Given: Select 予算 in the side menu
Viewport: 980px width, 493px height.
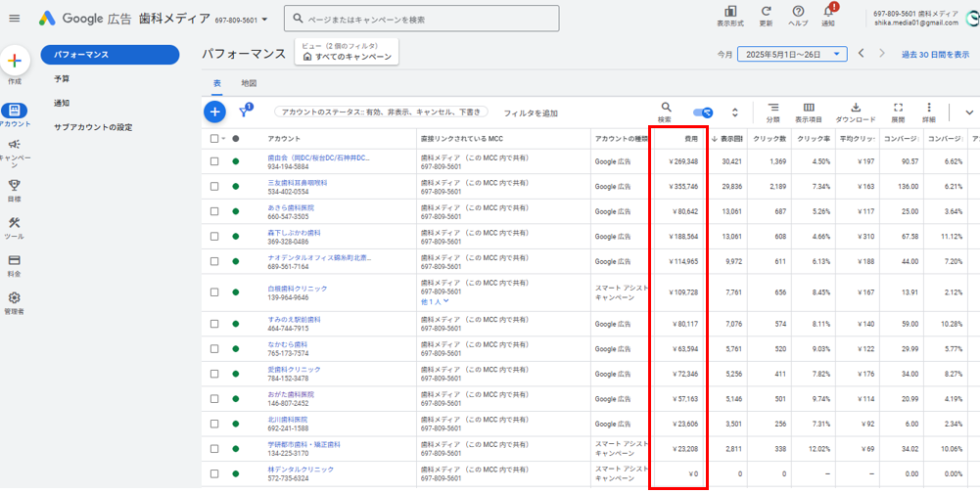Looking at the screenshot, I should pos(62,78).
